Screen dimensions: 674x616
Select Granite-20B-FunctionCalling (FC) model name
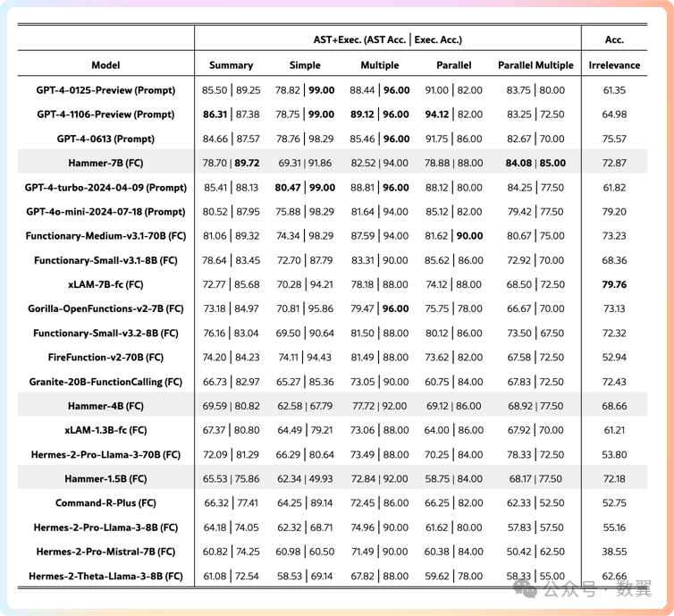pyautogui.click(x=105, y=382)
